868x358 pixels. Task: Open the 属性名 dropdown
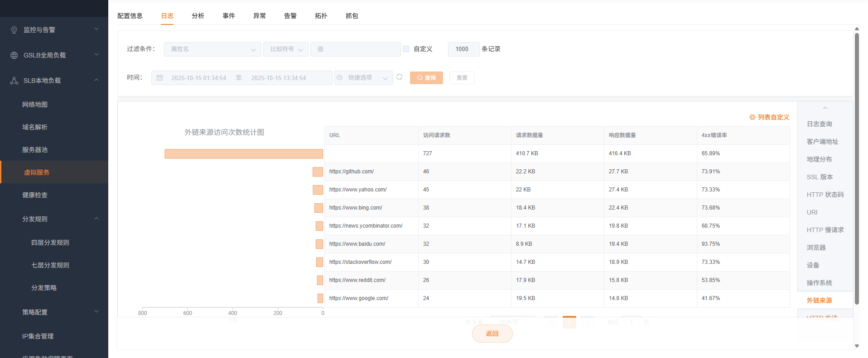[x=212, y=49]
